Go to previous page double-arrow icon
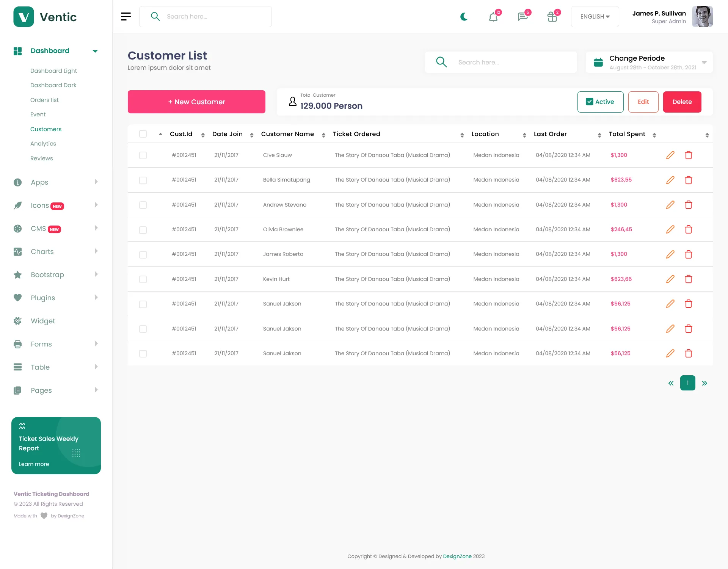 pos(671,383)
